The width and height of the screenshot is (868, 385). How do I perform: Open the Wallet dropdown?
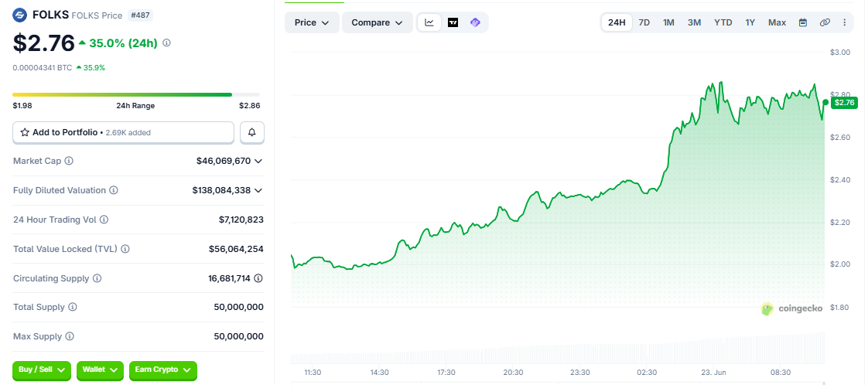pos(101,370)
